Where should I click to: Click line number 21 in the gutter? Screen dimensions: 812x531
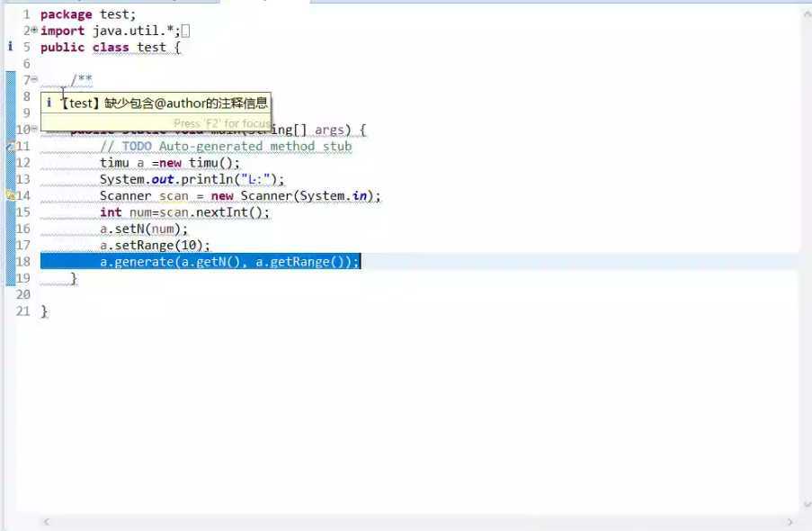pyautogui.click(x=23, y=311)
